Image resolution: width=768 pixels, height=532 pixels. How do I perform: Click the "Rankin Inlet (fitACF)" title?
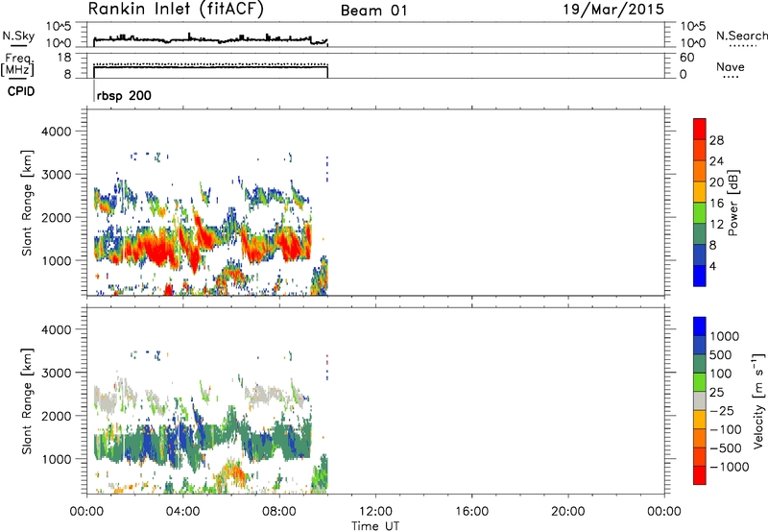[x=176, y=9]
